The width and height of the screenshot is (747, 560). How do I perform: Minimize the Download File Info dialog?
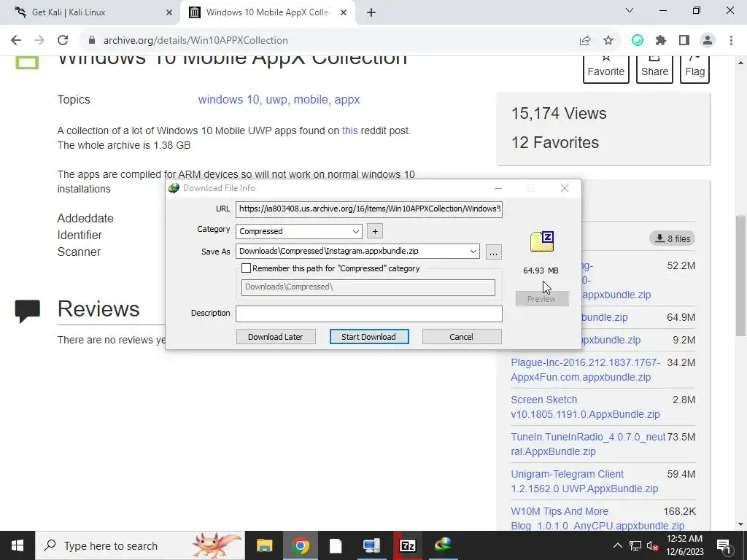[x=498, y=188]
